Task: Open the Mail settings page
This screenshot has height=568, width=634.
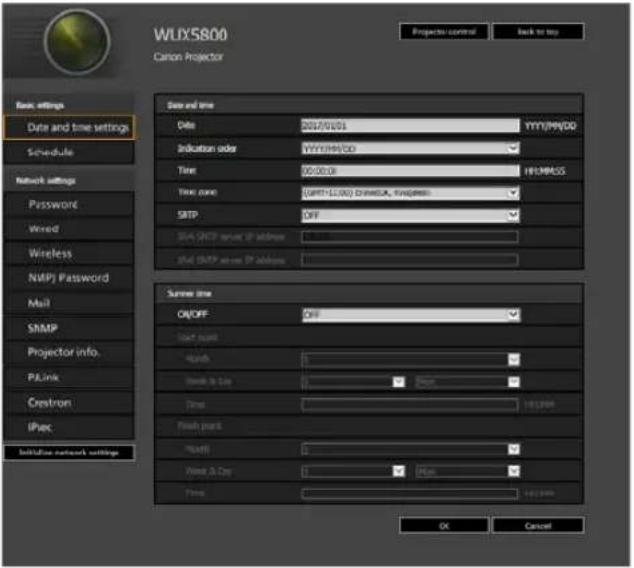Action: coord(69,303)
